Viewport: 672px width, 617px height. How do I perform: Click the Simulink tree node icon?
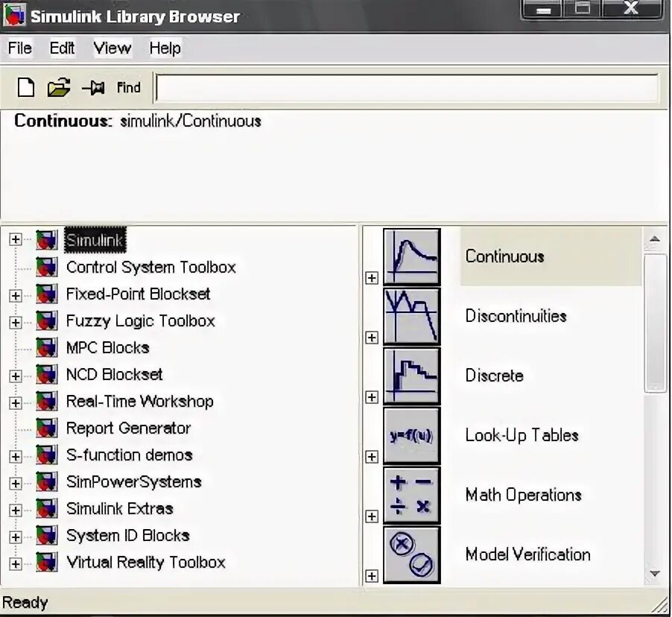point(47,240)
